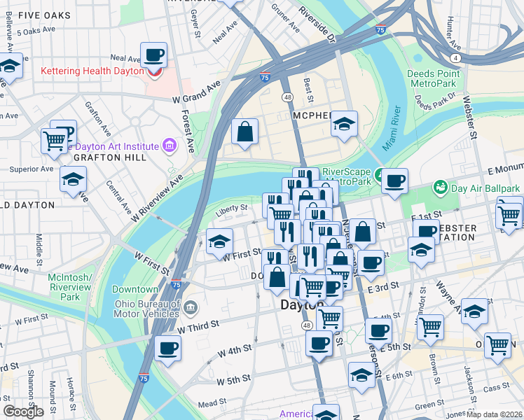Click the Dayton Art Institute label
Image resolution: width=524 pixels, height=420 pixels.
113,146
